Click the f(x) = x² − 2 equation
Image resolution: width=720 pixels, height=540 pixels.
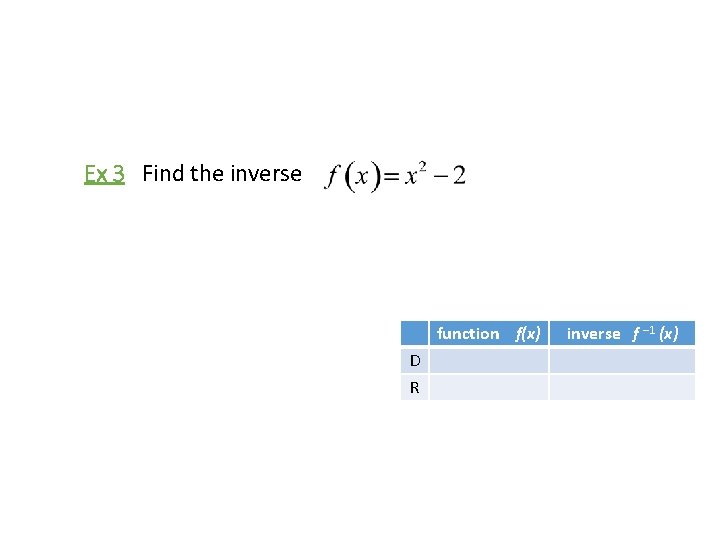[395, 175]
